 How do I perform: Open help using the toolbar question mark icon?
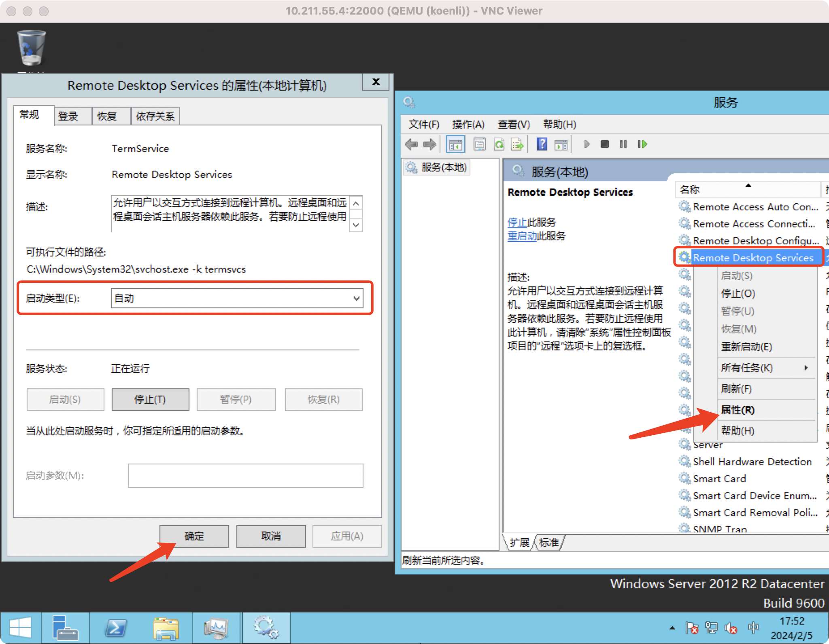(x=542, y=144)
